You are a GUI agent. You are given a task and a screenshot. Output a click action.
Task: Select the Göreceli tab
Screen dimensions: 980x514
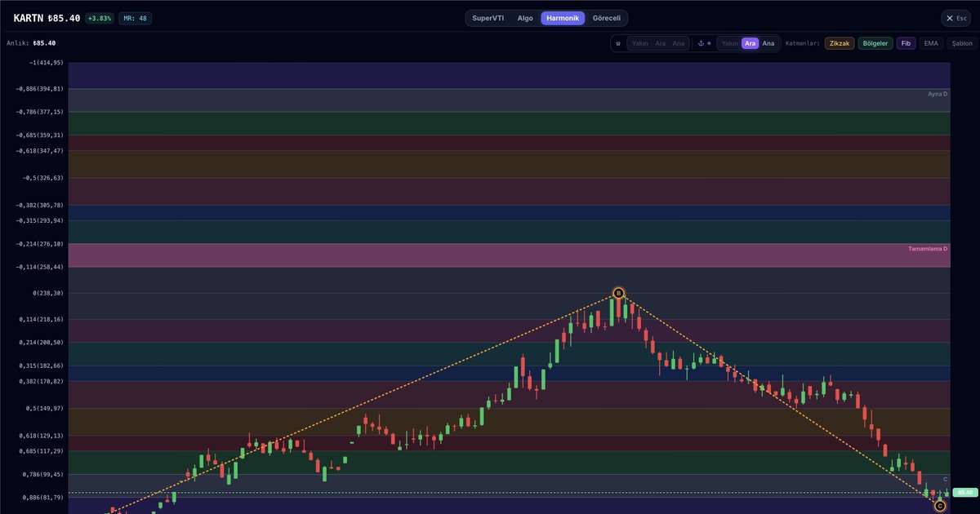click(x=607, y=18)
